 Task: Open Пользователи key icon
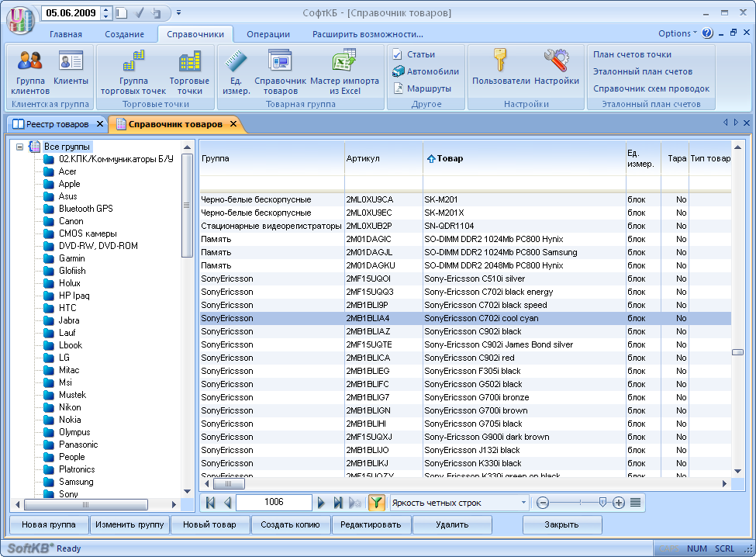coord(501,67)
